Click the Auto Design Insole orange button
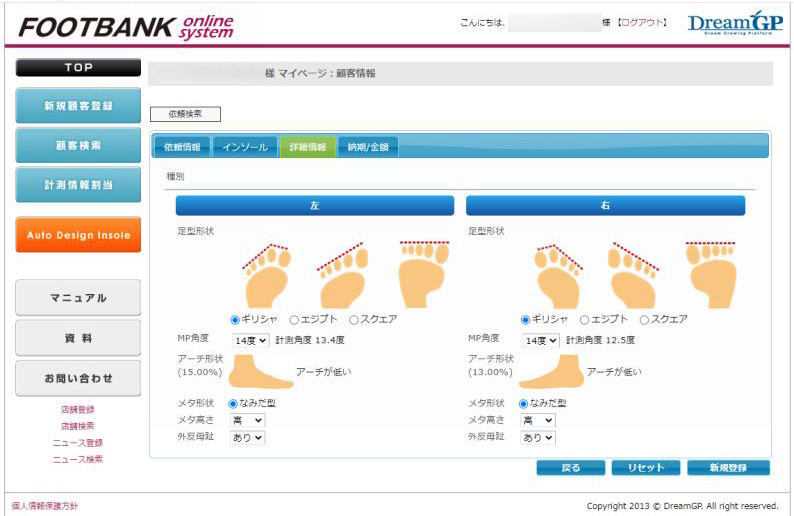 (78, 235)
